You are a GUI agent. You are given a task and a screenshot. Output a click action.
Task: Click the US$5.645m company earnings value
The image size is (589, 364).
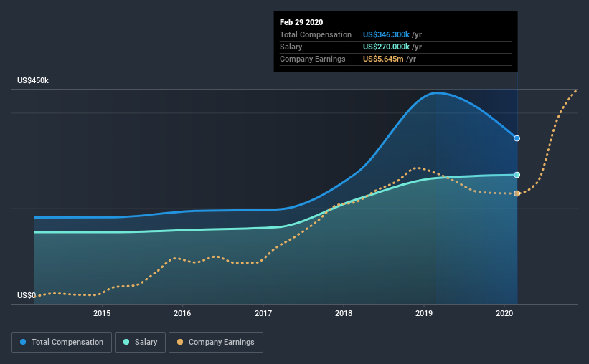(x=383, y=59)
